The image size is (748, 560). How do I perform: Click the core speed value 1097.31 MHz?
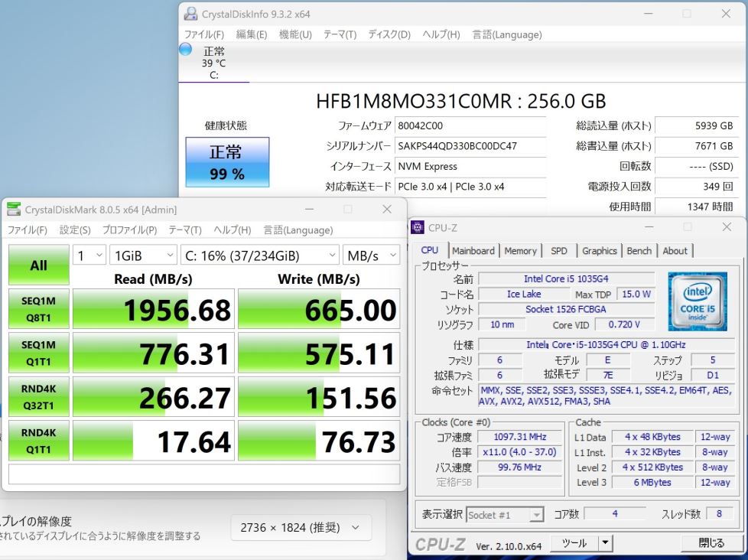pos(519,437)
